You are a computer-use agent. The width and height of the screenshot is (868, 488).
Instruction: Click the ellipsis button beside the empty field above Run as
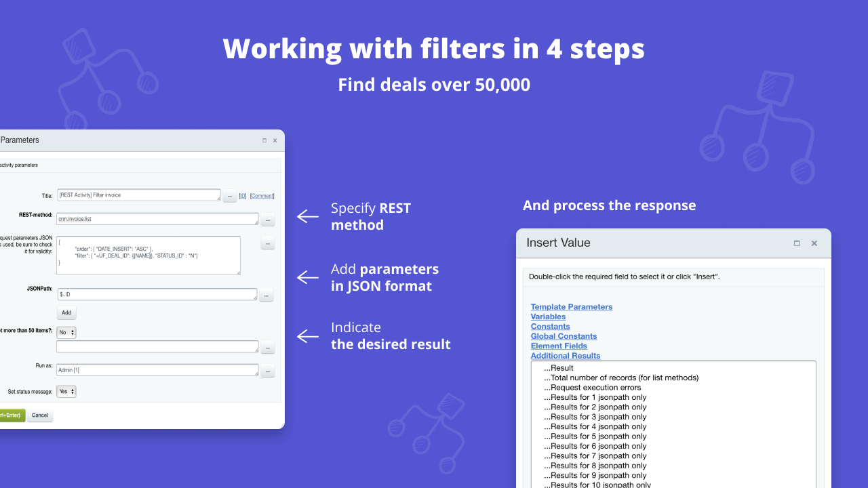(267, 348)
